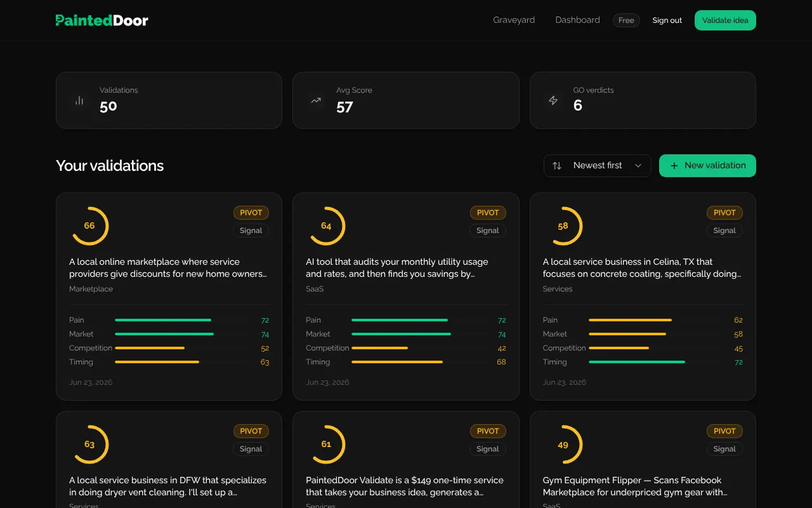Click the Avg Score trend arrow icon
Screen dimensions: 812x508
(x=316, y=100)
